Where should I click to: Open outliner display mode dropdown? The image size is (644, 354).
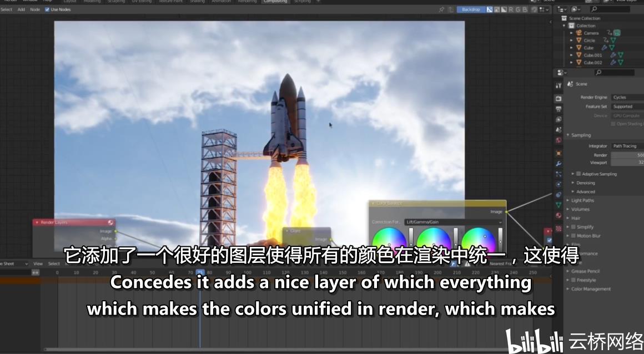click(561, 9)
